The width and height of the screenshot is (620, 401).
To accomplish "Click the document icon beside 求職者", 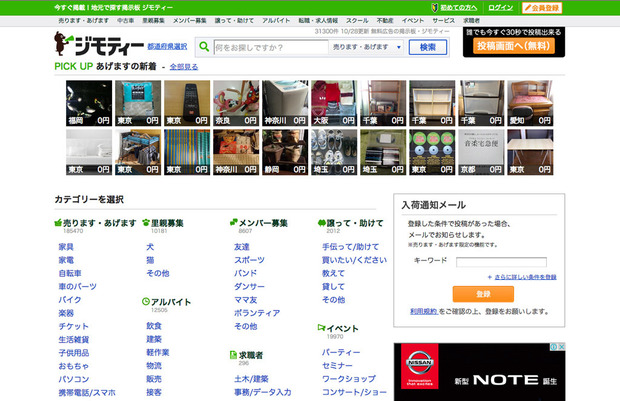I will click(x=233, y=354).
